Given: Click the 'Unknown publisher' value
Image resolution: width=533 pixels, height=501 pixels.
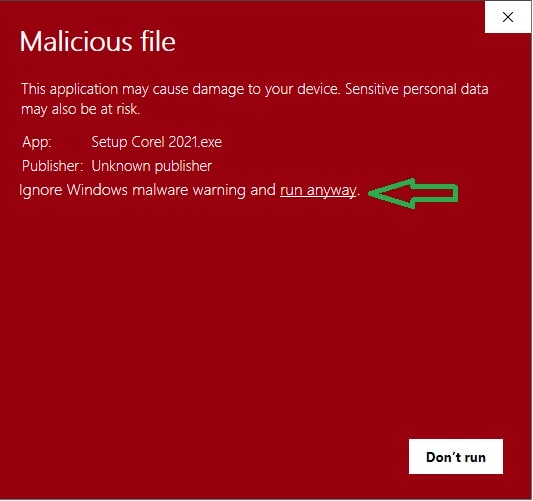Looking at the screenshot, I should [x=152, y=166].
